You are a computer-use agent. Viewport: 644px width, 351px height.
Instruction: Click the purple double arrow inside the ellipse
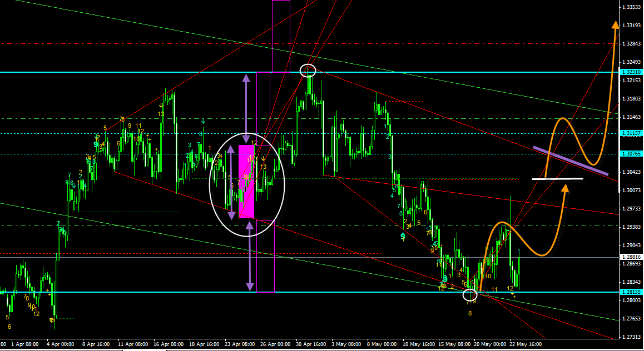tap(230, 182)
